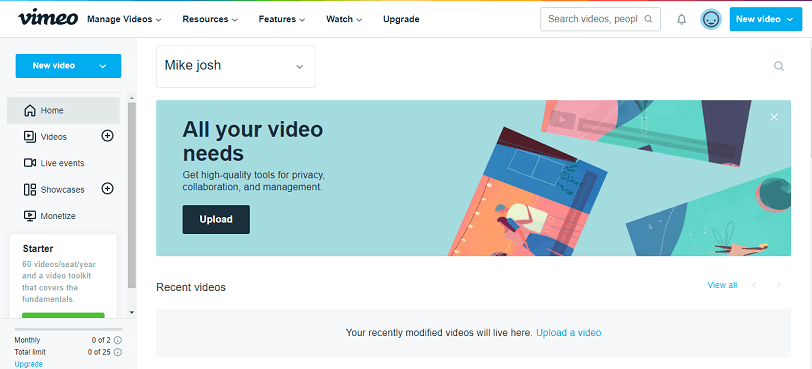Click the search icon beside Mike josh

(778, 66)
